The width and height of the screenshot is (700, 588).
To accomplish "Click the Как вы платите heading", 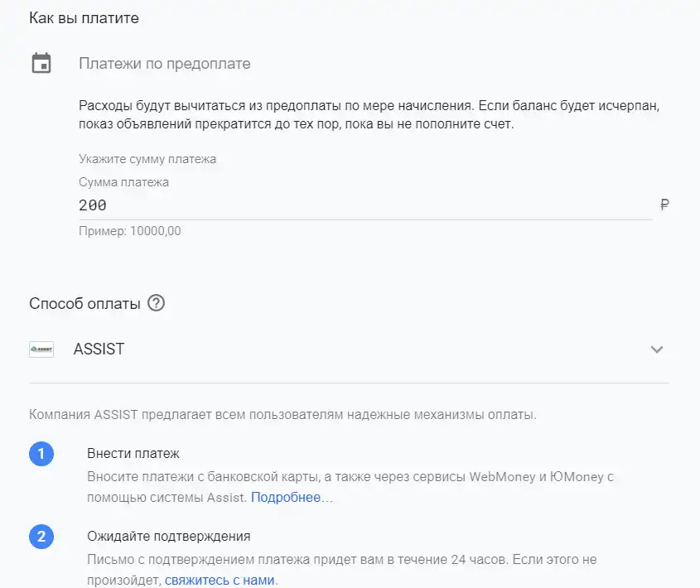I will point(84,18).
